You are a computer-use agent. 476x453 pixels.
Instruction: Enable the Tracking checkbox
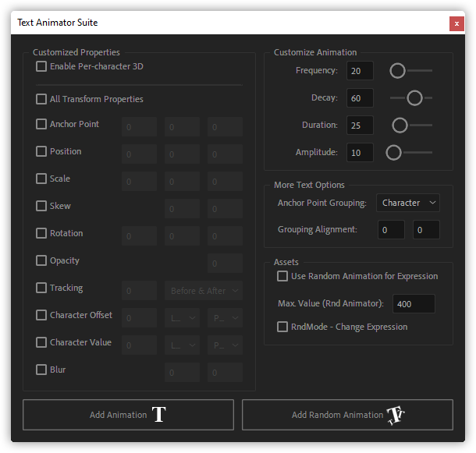click(x=41, y=288)
